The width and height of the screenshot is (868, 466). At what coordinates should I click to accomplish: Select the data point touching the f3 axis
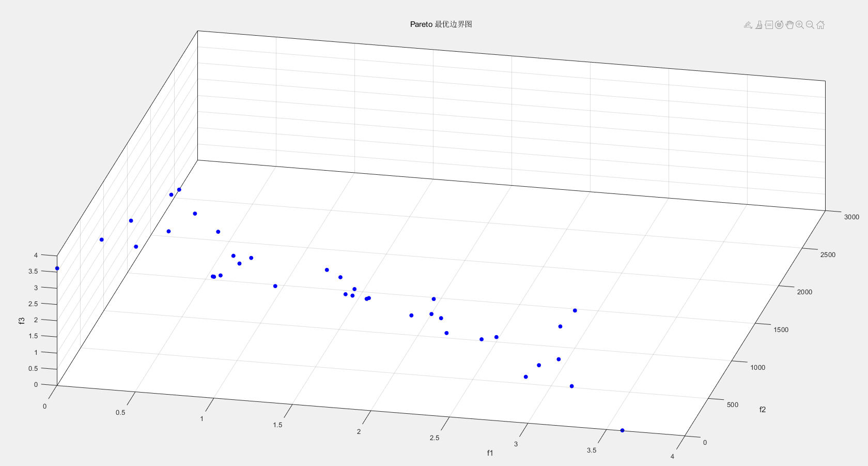coord(57,268)
